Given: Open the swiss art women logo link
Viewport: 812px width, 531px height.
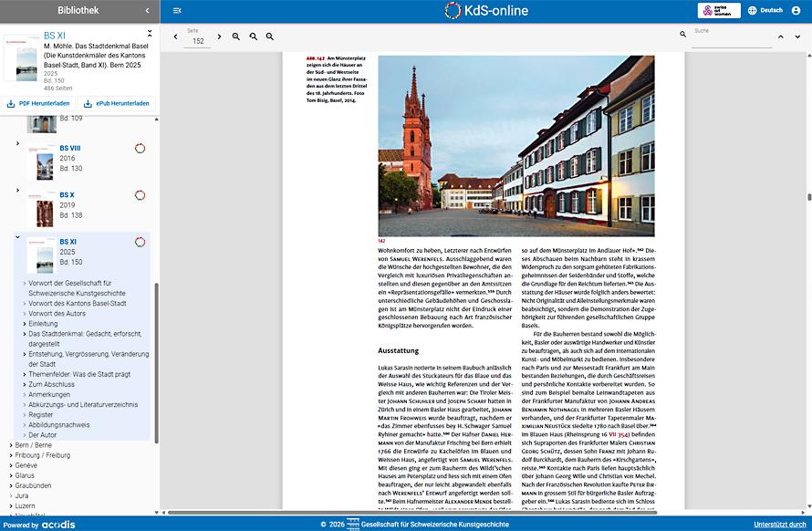Looking at the screenshot, I should click(719, 10).
